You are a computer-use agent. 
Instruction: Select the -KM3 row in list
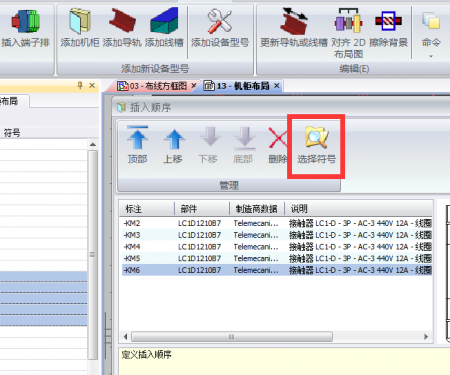pyautogui.click(x=277, y=235)
